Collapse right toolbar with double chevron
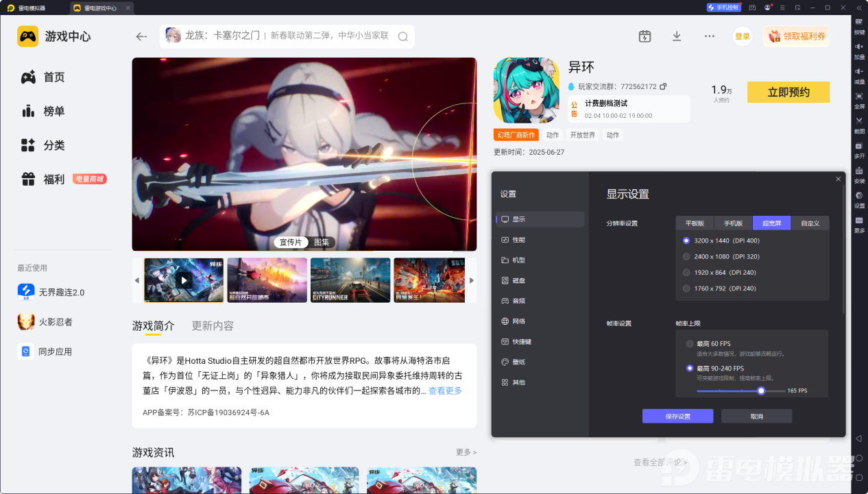This screenshot has height=494, width=868. pyautogui.click(x=859, y=7)
